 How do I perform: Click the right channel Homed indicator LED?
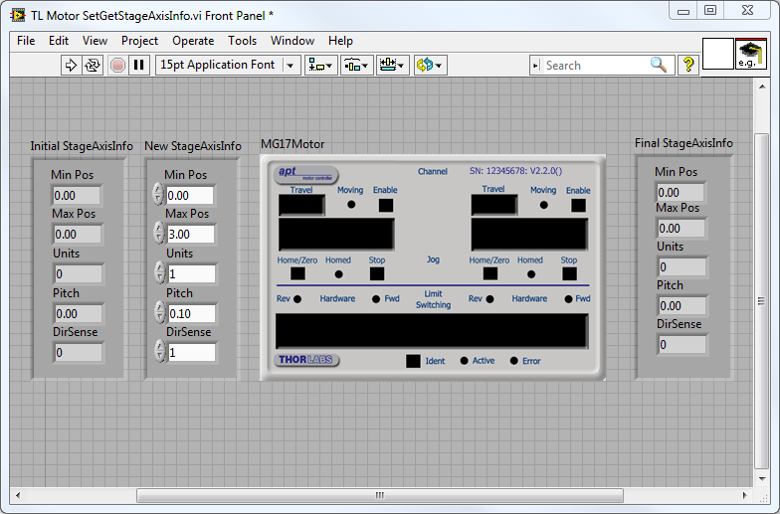point(531,274)
